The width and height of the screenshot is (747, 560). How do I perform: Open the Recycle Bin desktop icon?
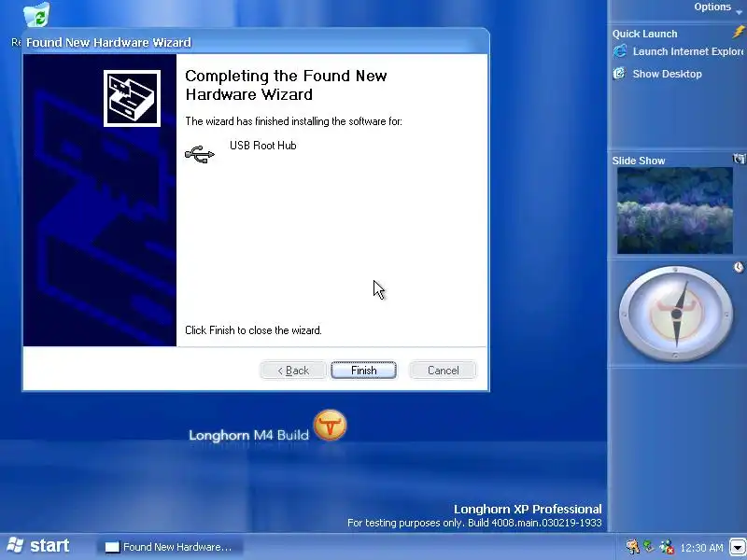click(x=36, y=15)
